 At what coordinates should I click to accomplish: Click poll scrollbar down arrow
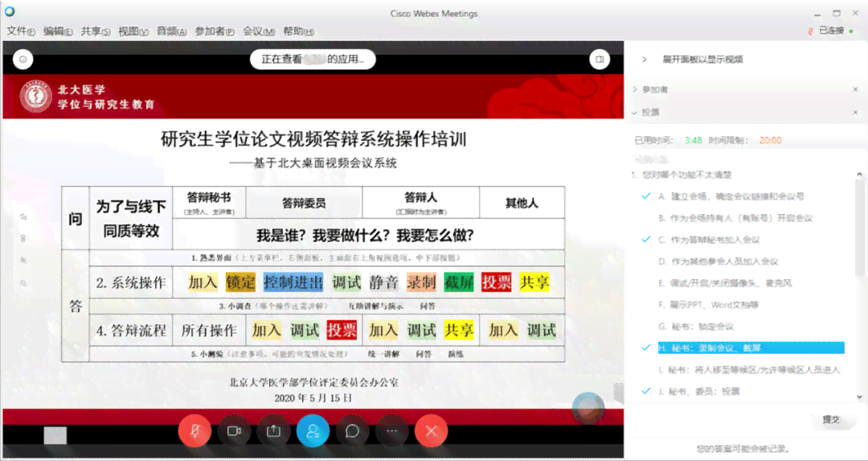point(859,397)
